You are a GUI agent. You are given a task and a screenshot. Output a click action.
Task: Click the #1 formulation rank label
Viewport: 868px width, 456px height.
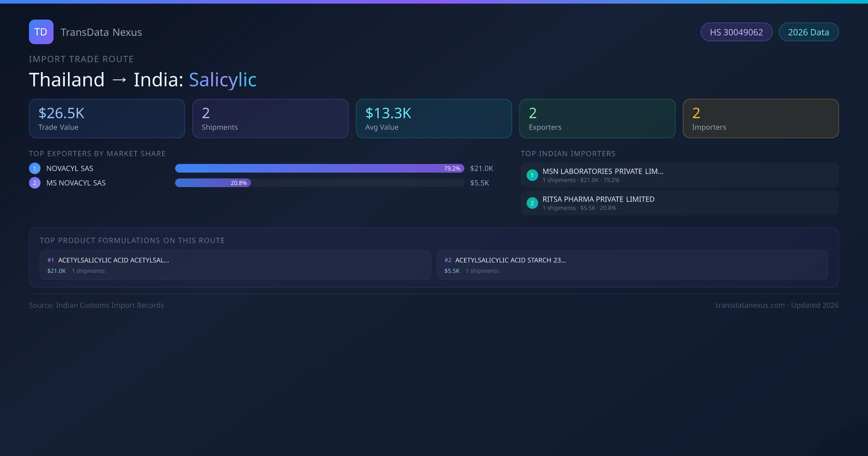pos(51,260)
